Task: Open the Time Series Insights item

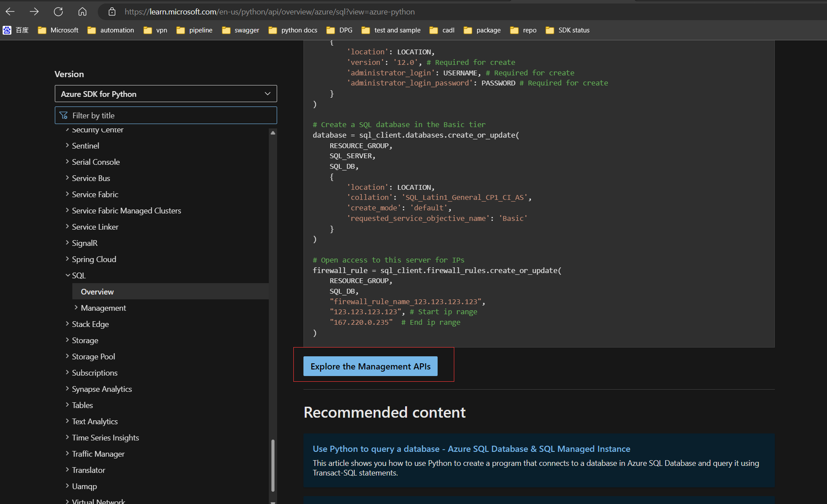Action: 105,438
